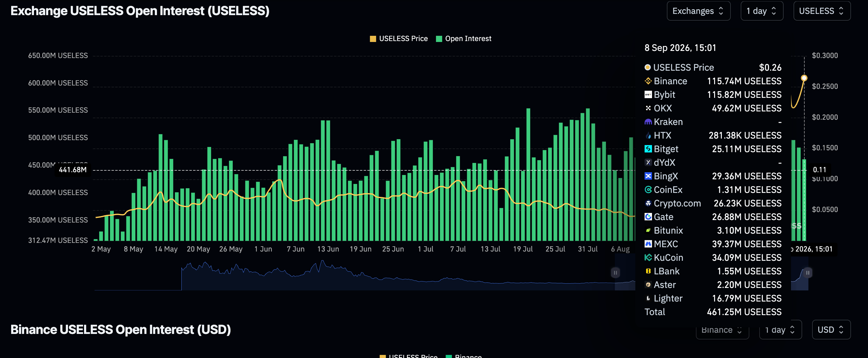Click the "1.55M USELESS" LBank value
The width and height of the screenshot is (868, 358).
[x=749, y=271]
